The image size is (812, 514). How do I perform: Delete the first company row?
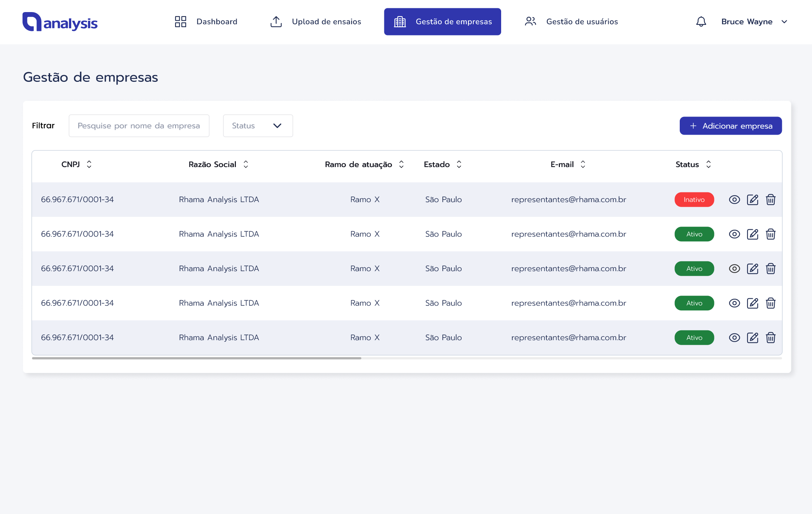click(x=771, y=199)
